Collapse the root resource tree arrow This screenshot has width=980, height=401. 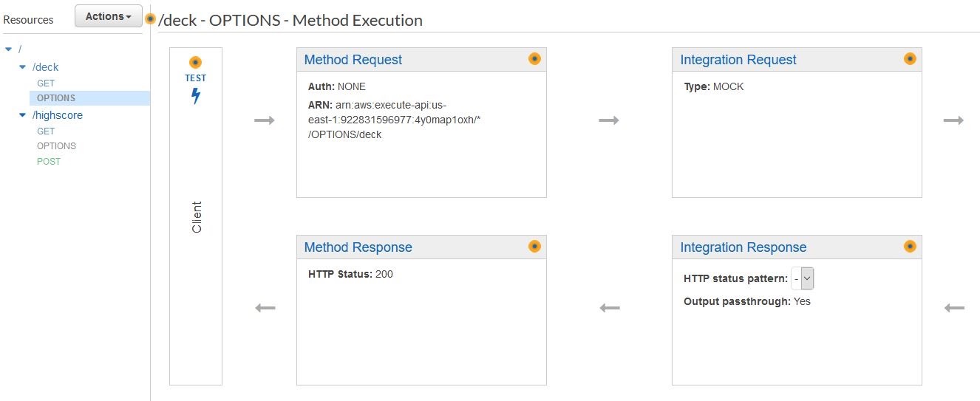coord(8,49)
